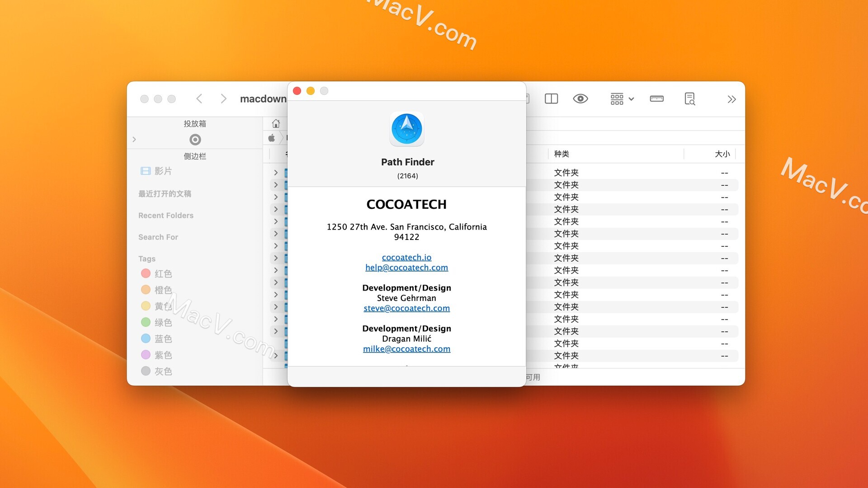Click the macdown window title
The image size is (868, 488).
[x=263, y=99]
